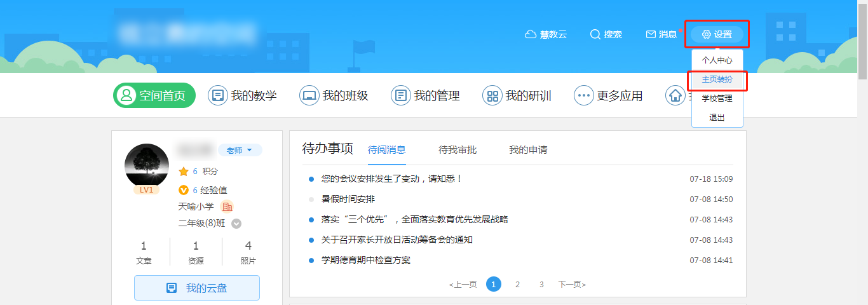The image size is (868, 305).
Task: Click the 搜索 magnifier icon
Action: [x=595, y=34]
